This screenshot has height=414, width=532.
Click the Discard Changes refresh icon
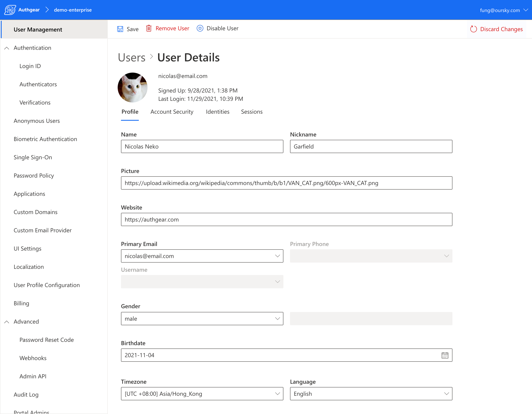click(x=473, y=29)
